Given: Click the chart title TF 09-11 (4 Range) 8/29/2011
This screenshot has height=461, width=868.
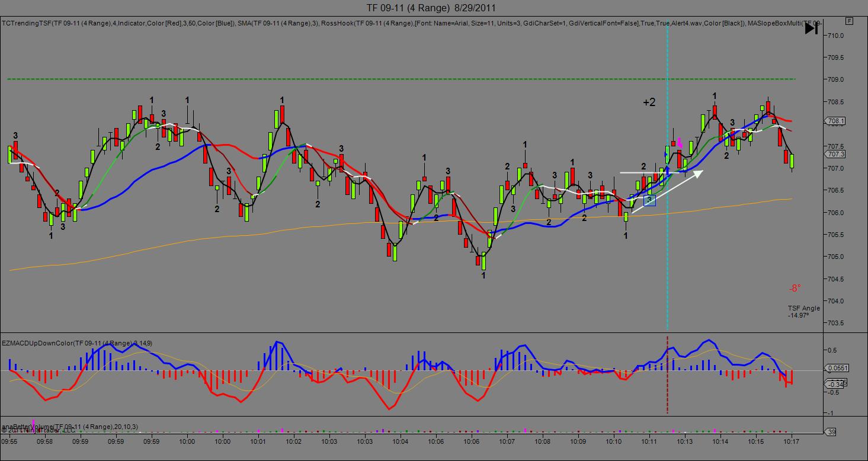Looking at the screenshot, I should coord(431,8).
